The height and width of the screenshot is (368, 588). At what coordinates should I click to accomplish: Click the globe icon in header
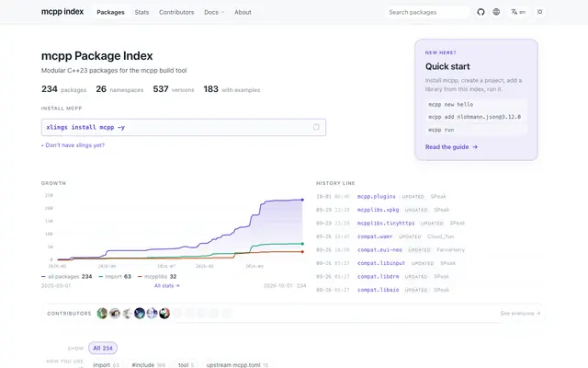pos(496,12)
